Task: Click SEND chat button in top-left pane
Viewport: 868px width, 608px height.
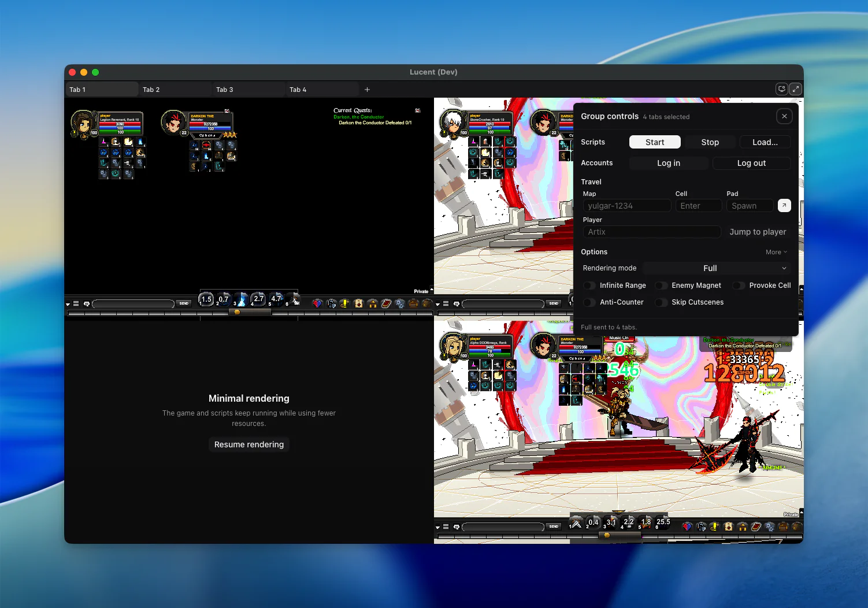Action: click(184, 303)
